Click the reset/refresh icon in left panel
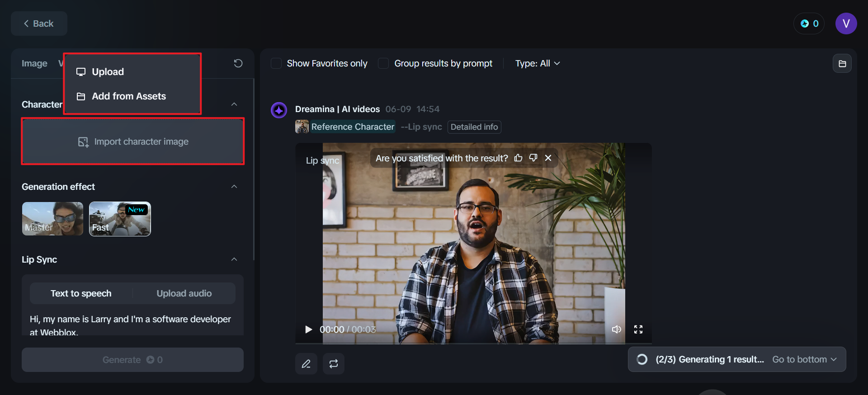Image resolution: width=868 pixels, height=395 pixels. pos(238,63)
